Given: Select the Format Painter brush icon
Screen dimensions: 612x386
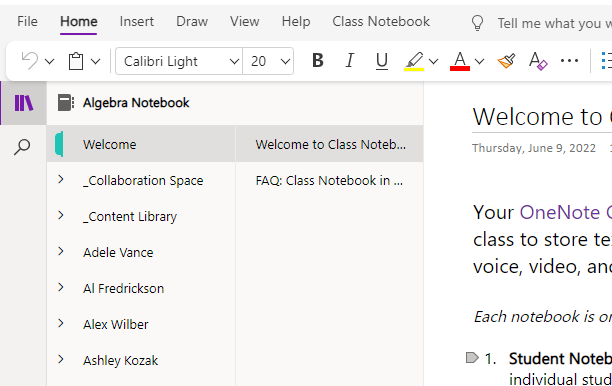Looking at the screenshot, I should click(x=506, y=61).
